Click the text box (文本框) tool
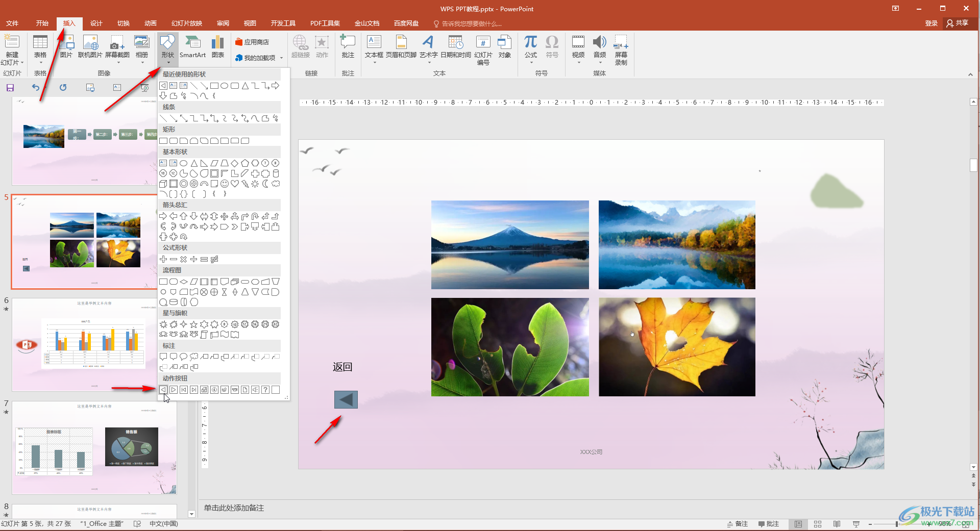980x531 pixels. tap(374, 47)
